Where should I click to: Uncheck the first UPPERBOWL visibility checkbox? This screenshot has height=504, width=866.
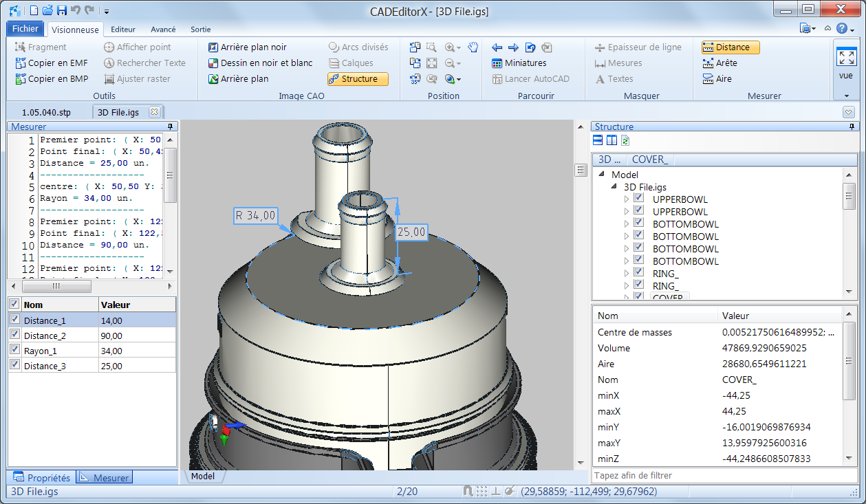pyautogui.click(x=638, y=199)
